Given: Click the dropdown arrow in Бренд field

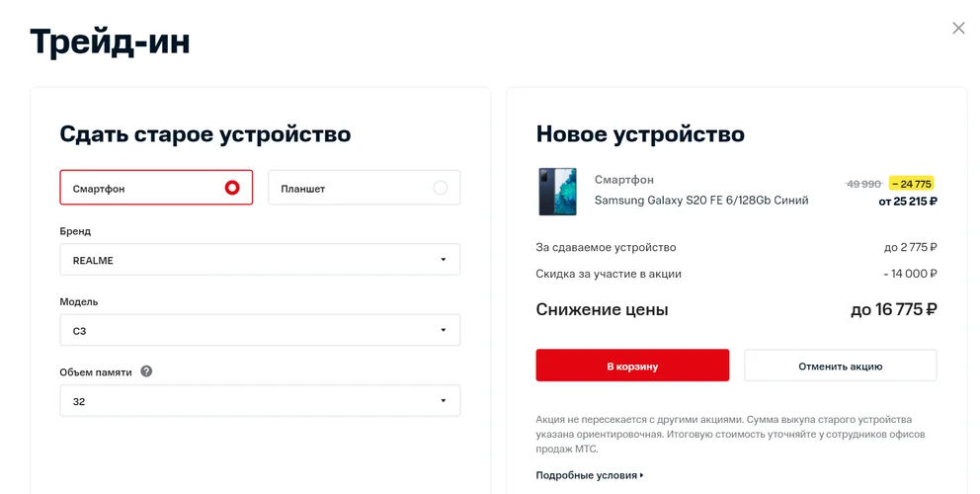Looking at the screenshot, I should pos(444,260).
